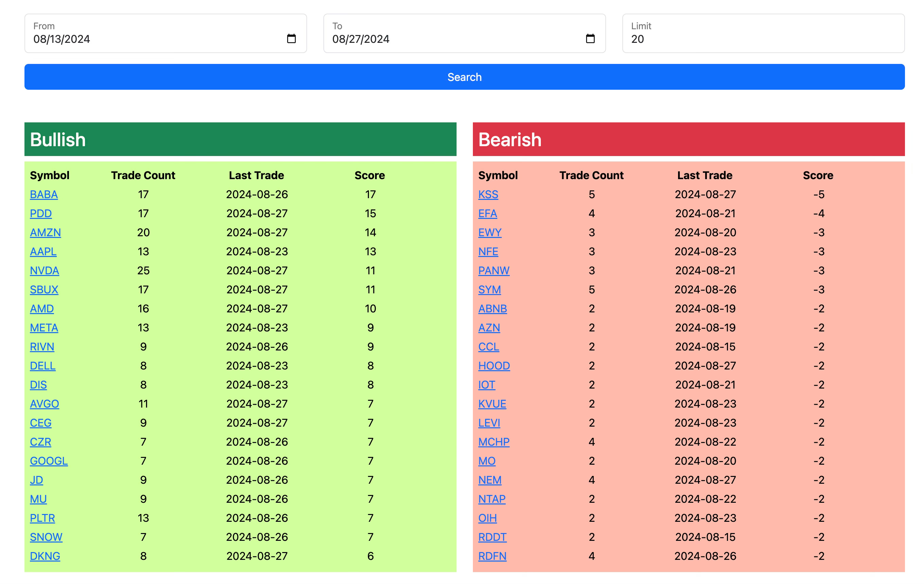Open the From date calendar picker icon
The width and height of the screenshot is (924, 584).
tap(291, 39)
